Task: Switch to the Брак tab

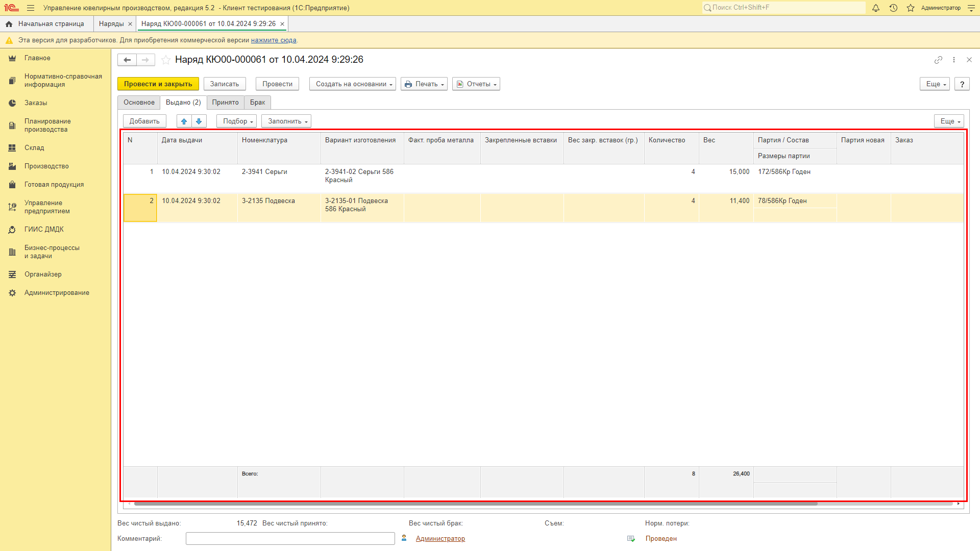Action: point(258,103)
